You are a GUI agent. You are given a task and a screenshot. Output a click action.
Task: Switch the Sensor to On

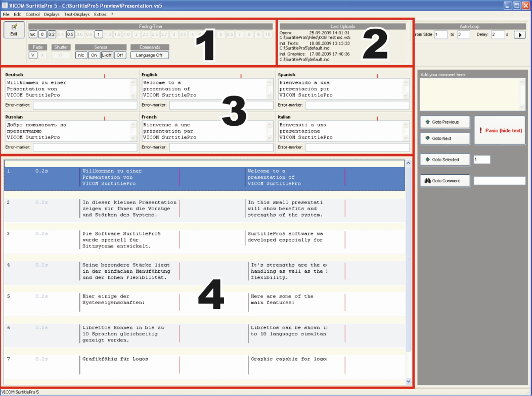(94, 55)
